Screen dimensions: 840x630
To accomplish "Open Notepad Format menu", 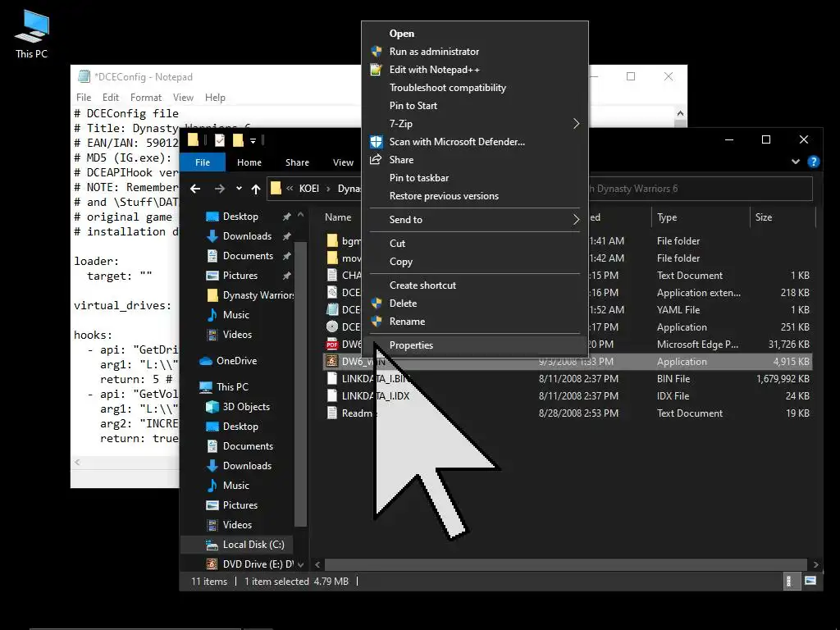I will click(146, 98).
